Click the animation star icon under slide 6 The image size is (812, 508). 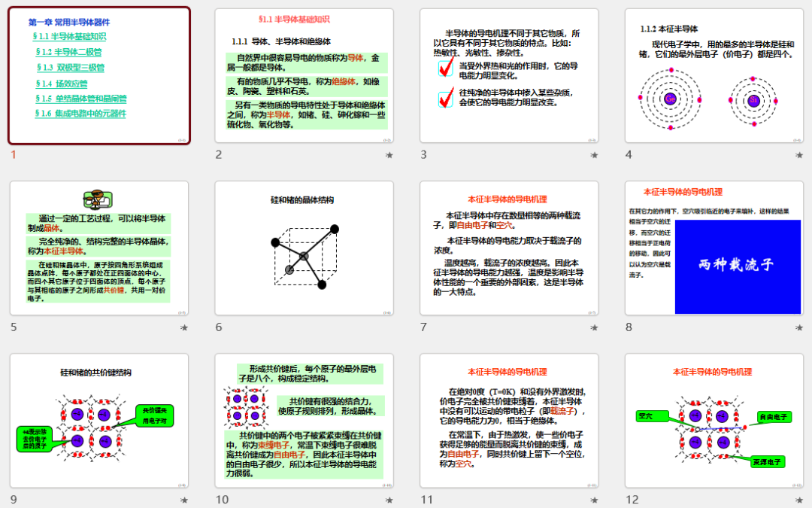click(389, 327)
